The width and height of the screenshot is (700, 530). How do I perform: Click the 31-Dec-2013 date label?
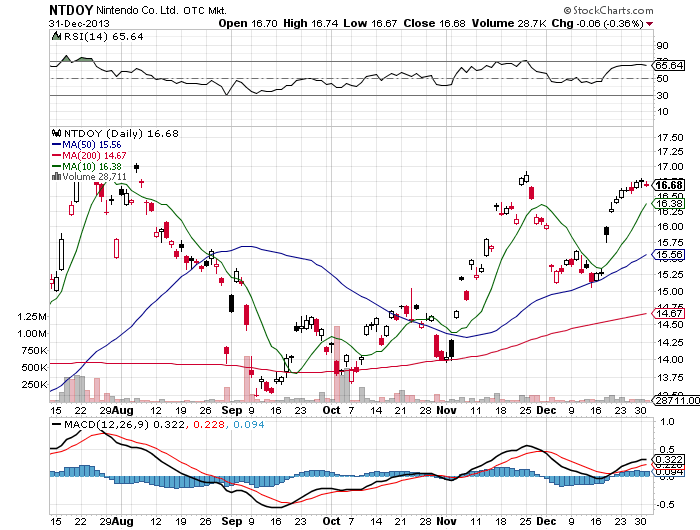coord(79,24)
